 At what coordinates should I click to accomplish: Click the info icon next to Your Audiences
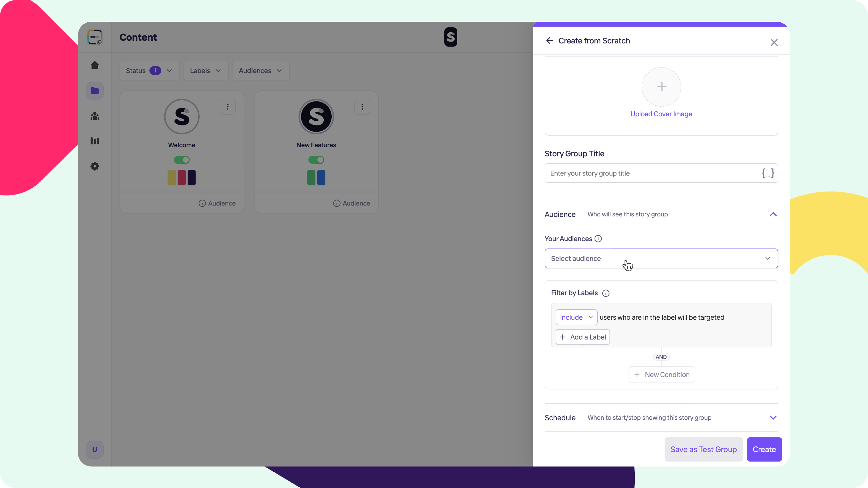click(x=598, y=239)
